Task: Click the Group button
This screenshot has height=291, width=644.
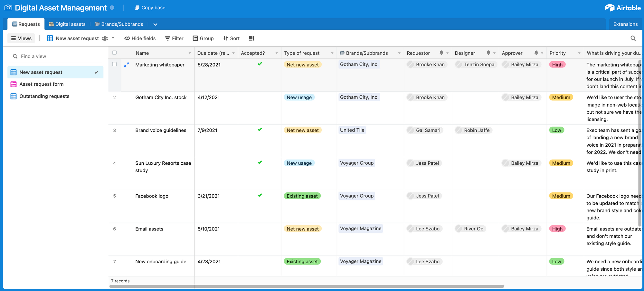Action: tap(203, 38)
